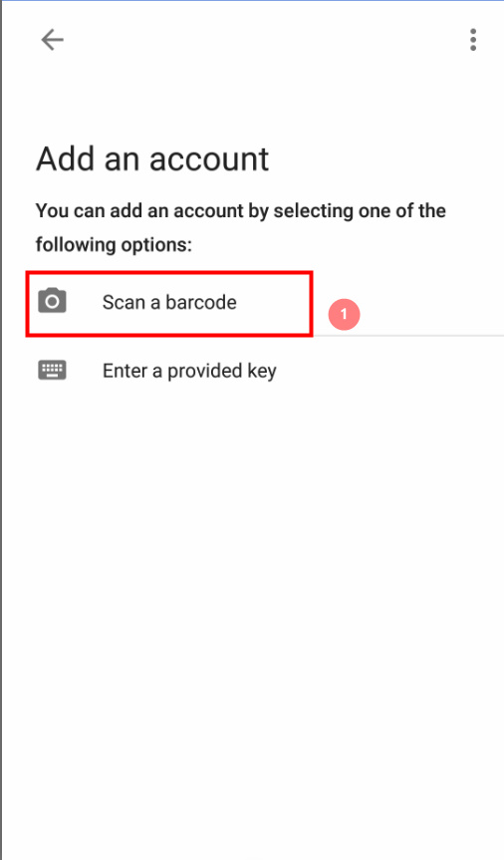Open the three-dot overflow menu

coord(473,40)
